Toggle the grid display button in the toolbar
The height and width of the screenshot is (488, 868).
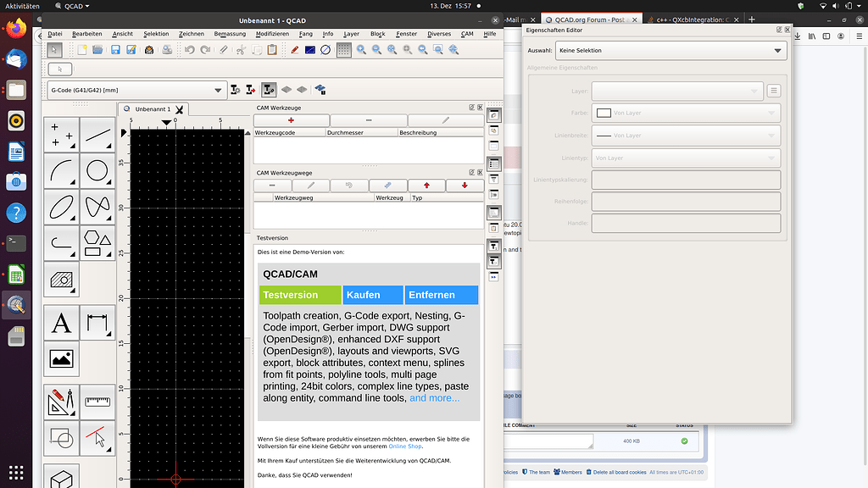[x=344, y=50]
